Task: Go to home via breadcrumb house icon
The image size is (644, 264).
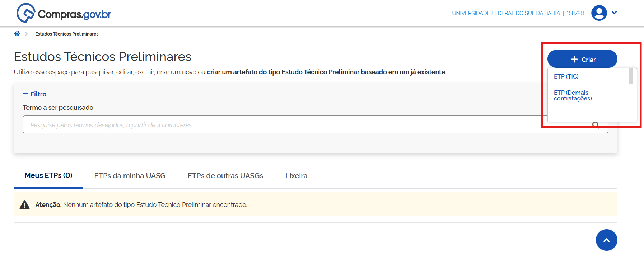Action: (17, 34)
